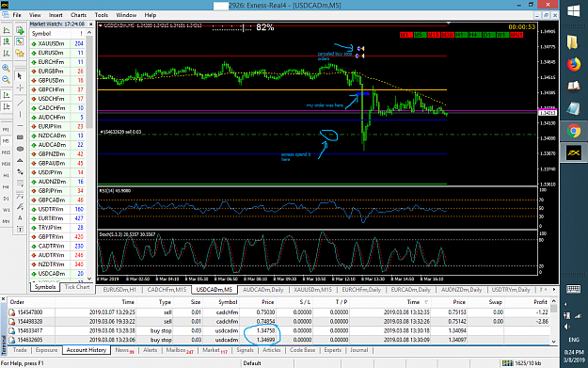Viewport: 588px width, 368px height.
Task: Select the arrow cursor tool
Action: pyautogui.click(x=20, y=76)
